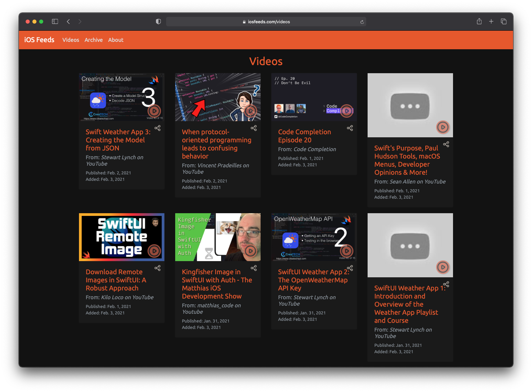532x392 pixels.
Task: Click 'Kilo Loco on YouTube' source text
Action: click(x=127, y=298)
